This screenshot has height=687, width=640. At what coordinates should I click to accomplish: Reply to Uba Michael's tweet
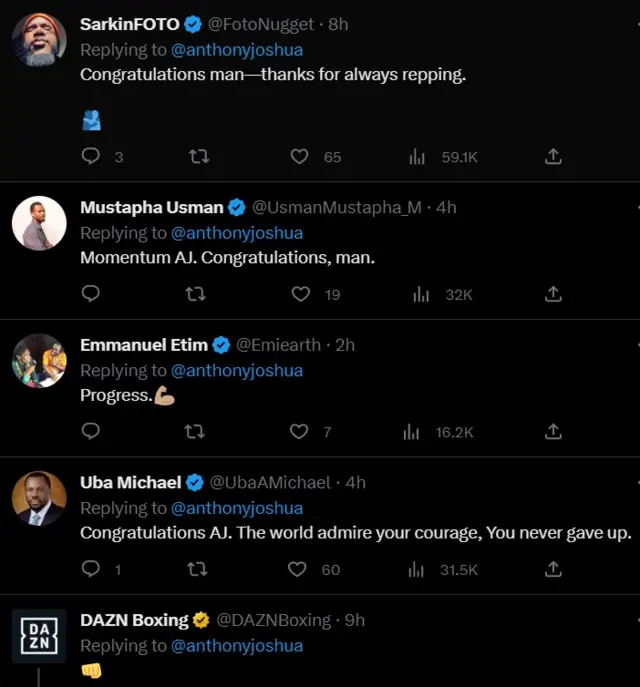click(x=91, y=569)
